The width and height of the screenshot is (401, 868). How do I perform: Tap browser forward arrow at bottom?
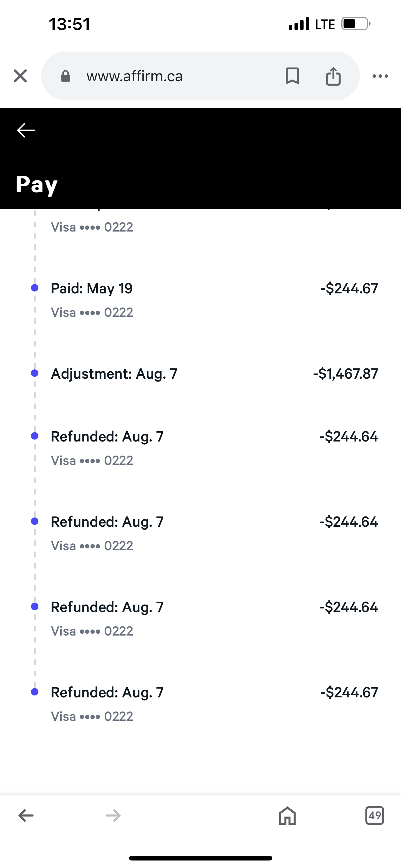point(113,816)
